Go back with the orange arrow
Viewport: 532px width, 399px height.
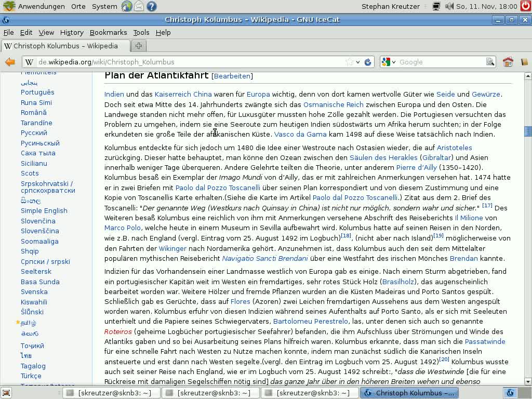tap(10, 62)
